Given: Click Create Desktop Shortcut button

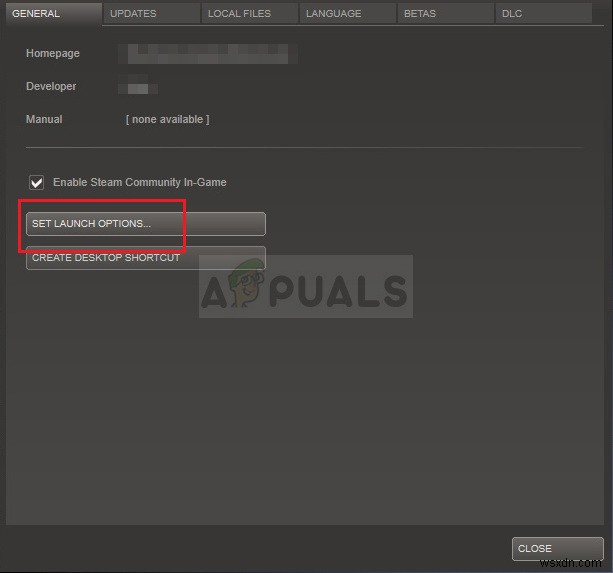Looking at the screenshot, I should (146, 258).
